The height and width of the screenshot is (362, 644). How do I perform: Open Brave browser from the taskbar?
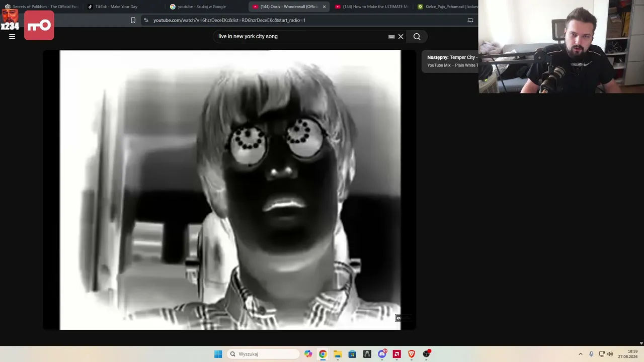[x=412, y=354]
